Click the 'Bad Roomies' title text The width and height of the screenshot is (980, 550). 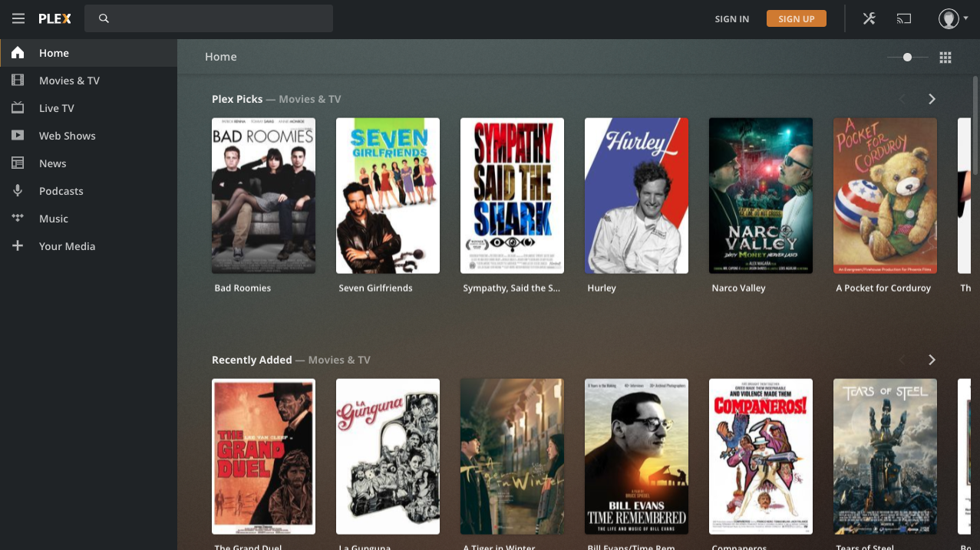coord(243,288)
